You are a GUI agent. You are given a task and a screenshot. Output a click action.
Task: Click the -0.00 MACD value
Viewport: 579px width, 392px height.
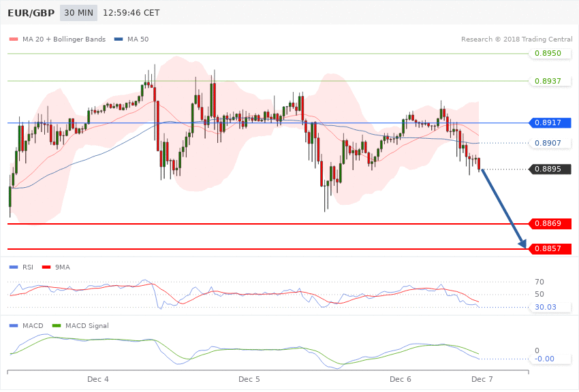tap(544, 359)
